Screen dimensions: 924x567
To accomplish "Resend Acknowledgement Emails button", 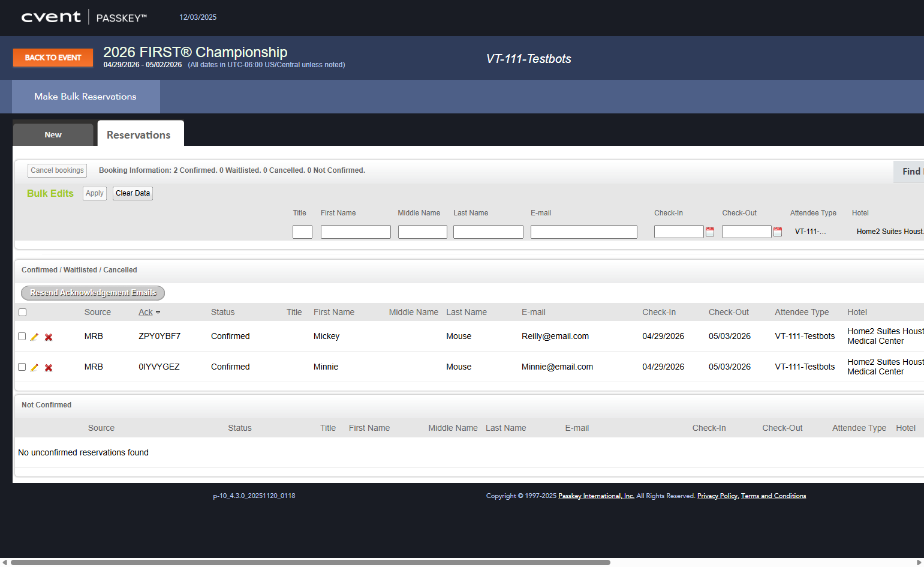I will pyautogui.click(x=93, y=293).
